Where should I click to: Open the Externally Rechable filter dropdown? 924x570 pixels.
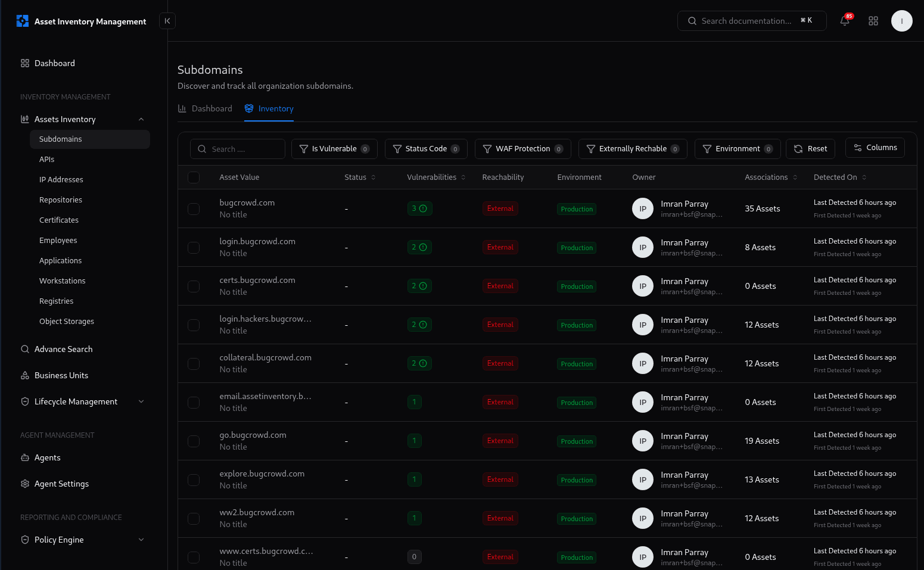pyautogui.click(x=633, y=149)
